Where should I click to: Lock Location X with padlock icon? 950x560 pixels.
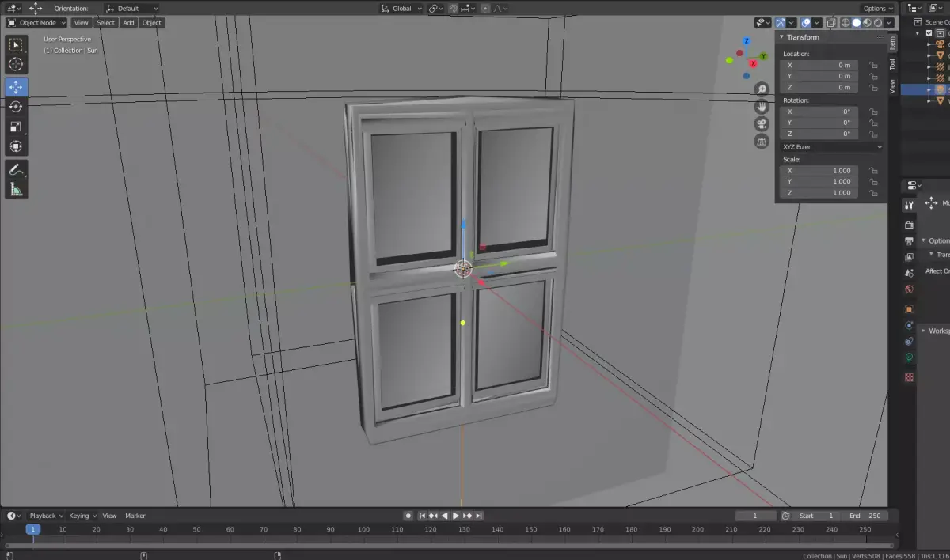(x=873, y=65)
